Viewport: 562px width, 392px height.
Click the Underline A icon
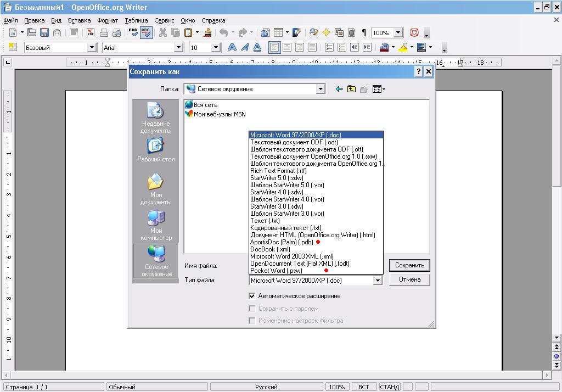coord(257,47)
